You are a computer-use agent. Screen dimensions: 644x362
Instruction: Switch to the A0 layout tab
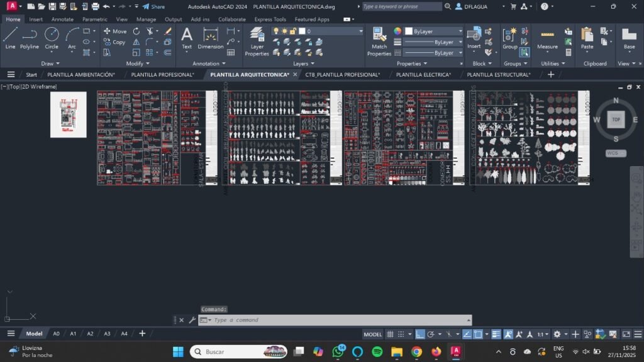point(56,334)
